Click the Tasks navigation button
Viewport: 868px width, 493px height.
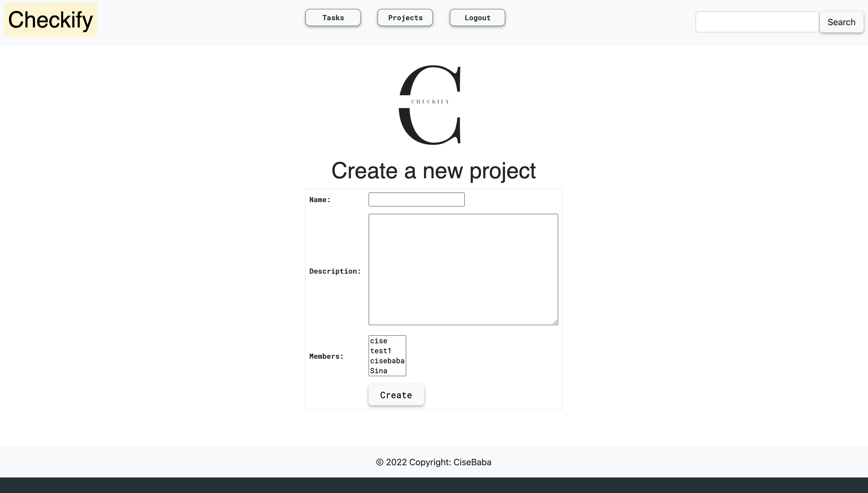(x=333, y=17)
